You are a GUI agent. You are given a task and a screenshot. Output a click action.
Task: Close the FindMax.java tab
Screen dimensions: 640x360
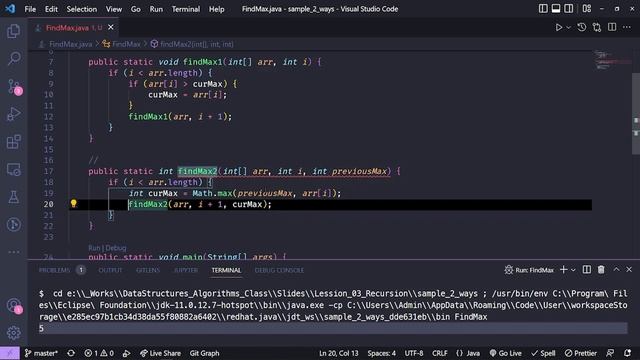coord(111,27)
